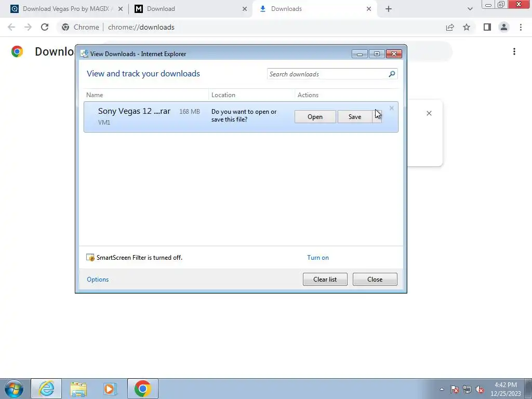Minimize the View Downloads dialog
Screen dimensions: 532x399
coord(360,54)
